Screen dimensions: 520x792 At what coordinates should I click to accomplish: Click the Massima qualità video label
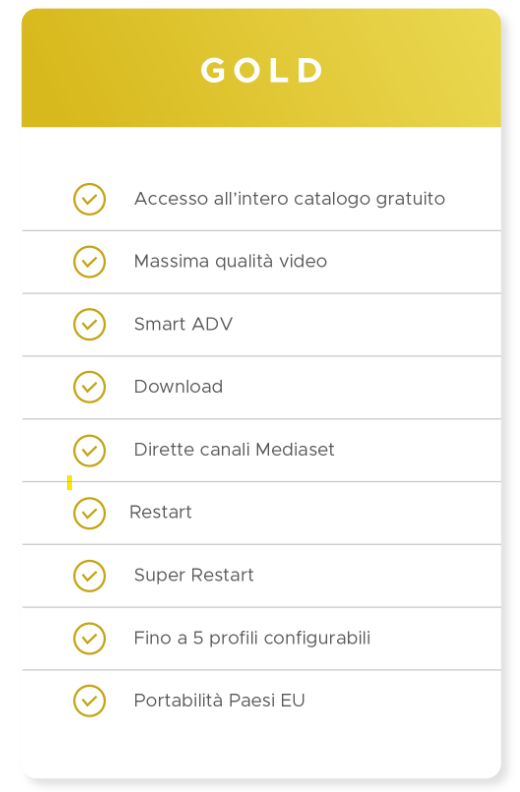[x=230, y=261]
